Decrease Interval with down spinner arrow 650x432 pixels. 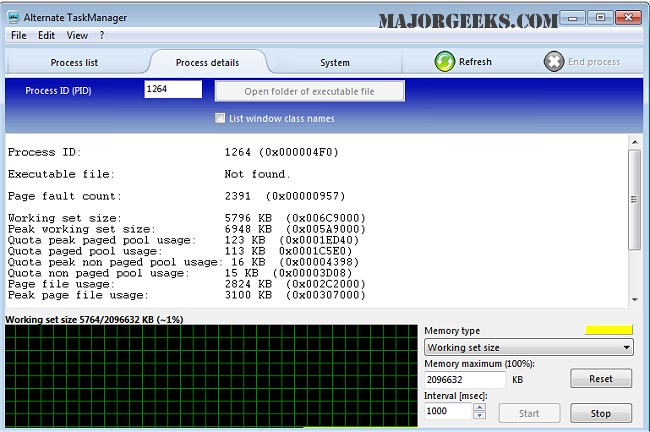(479, 415)
